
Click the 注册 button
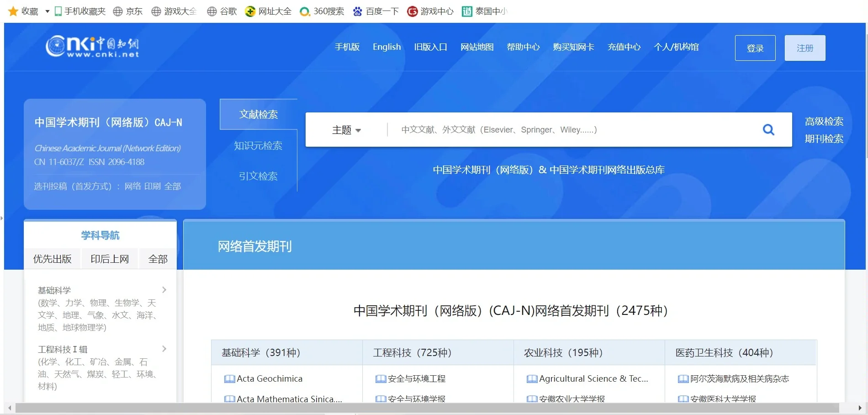coord(804,48)
